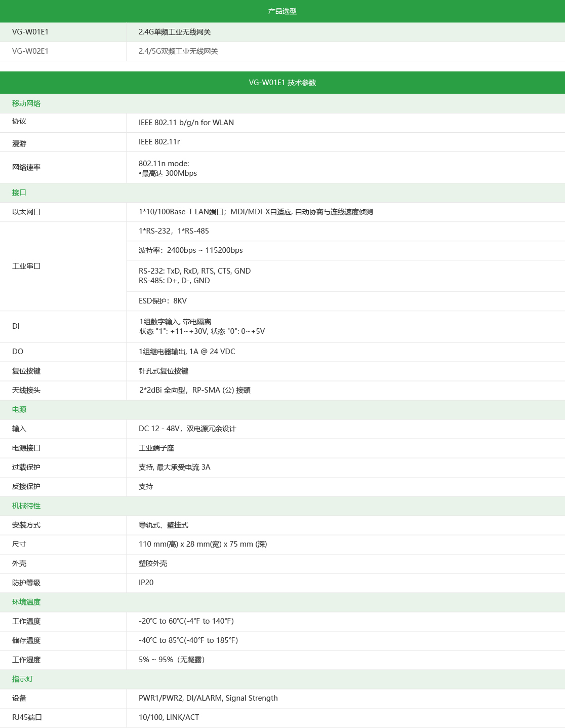Click the '产品选型' table header
This screenshot has height=728, width=565.
point(282,11)
